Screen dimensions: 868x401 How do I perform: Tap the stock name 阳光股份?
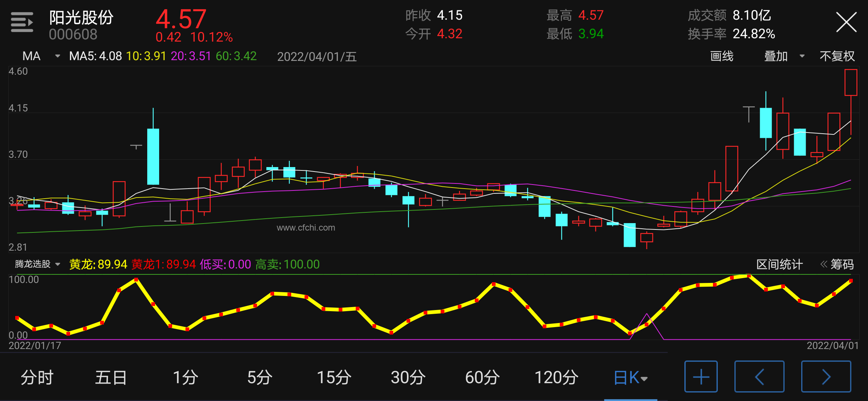81,17
